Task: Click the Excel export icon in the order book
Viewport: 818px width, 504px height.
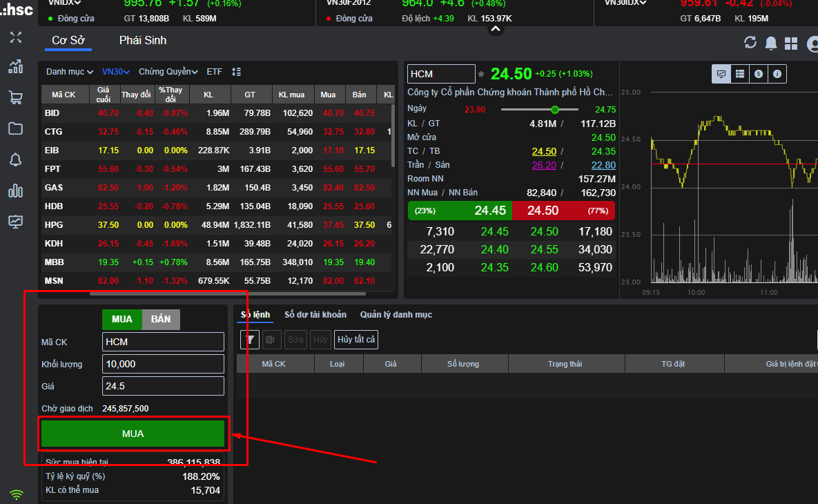Action: tap(271, 340)
